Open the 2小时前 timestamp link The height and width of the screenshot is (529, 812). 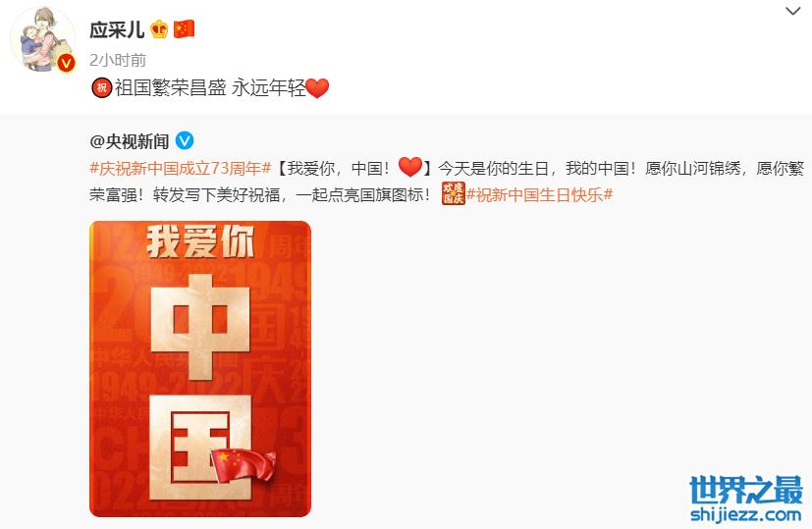click(x=118, y=60)
